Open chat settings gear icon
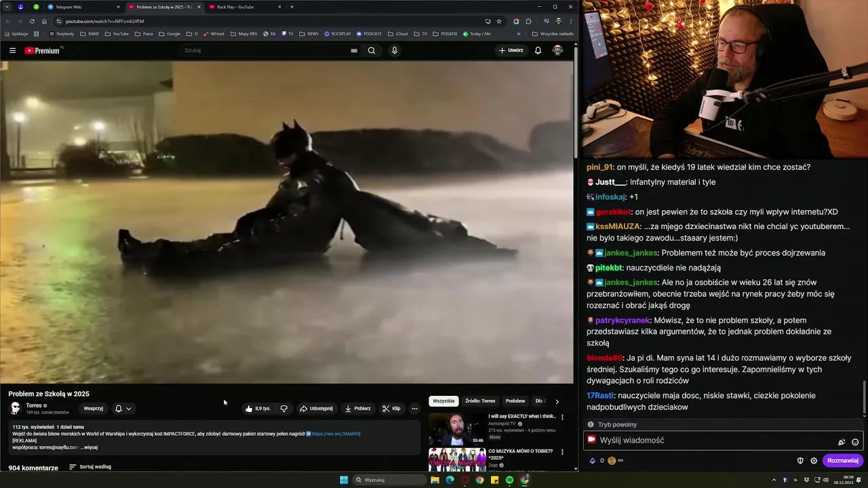 [x=814, y=461]
